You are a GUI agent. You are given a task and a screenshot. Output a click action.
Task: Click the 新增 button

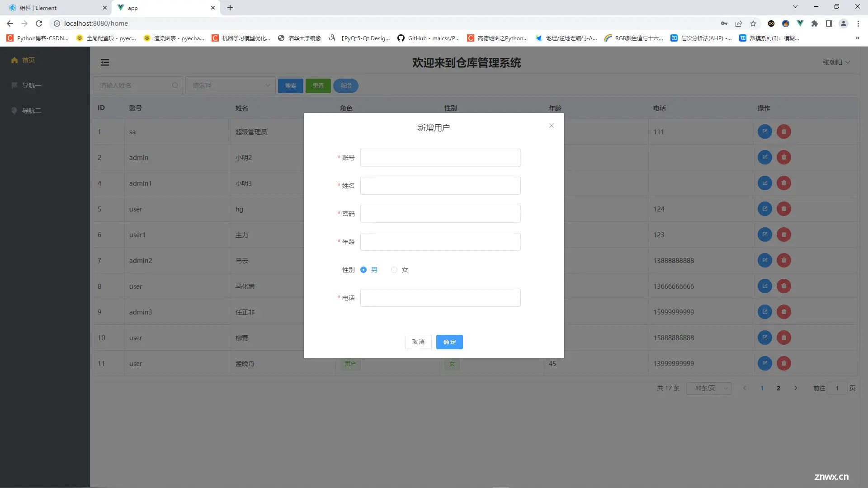346,85
